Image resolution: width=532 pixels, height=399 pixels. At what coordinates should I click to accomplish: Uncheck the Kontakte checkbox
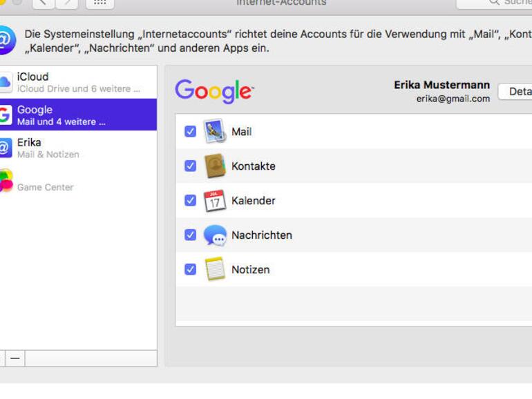[x=190, y=166]
